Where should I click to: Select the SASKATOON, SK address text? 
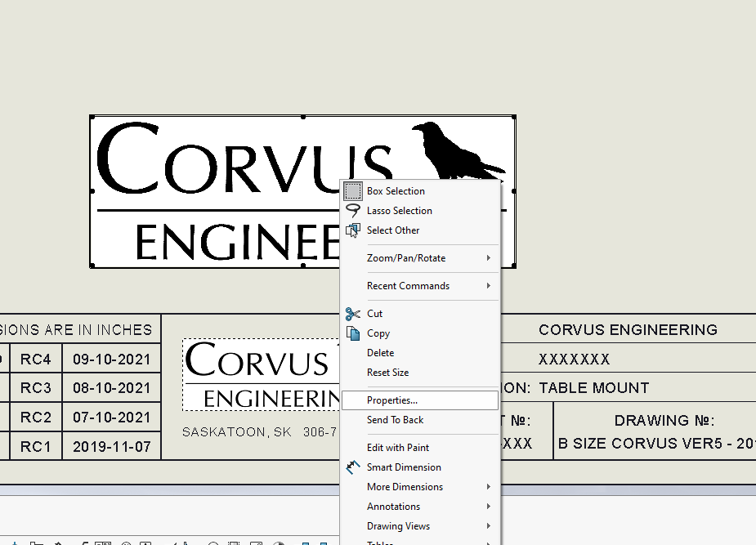tap(237, 432)
